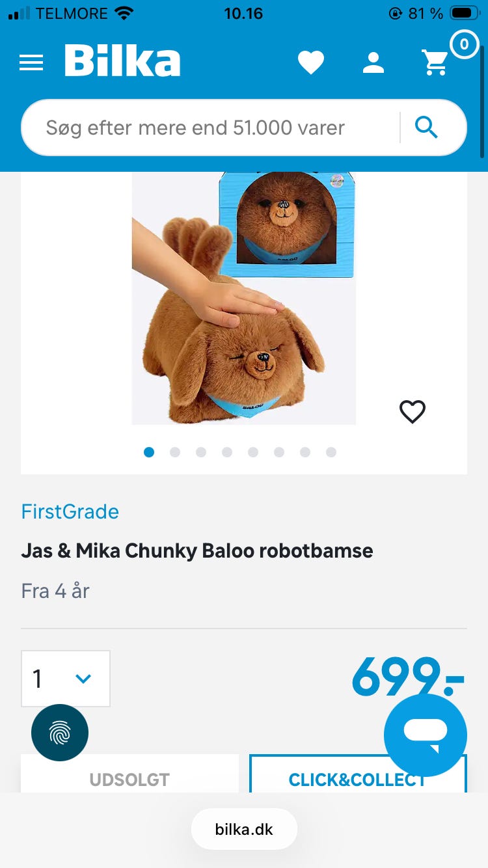Select the last carousel dot
488x868 pixels.
point(331,452)
